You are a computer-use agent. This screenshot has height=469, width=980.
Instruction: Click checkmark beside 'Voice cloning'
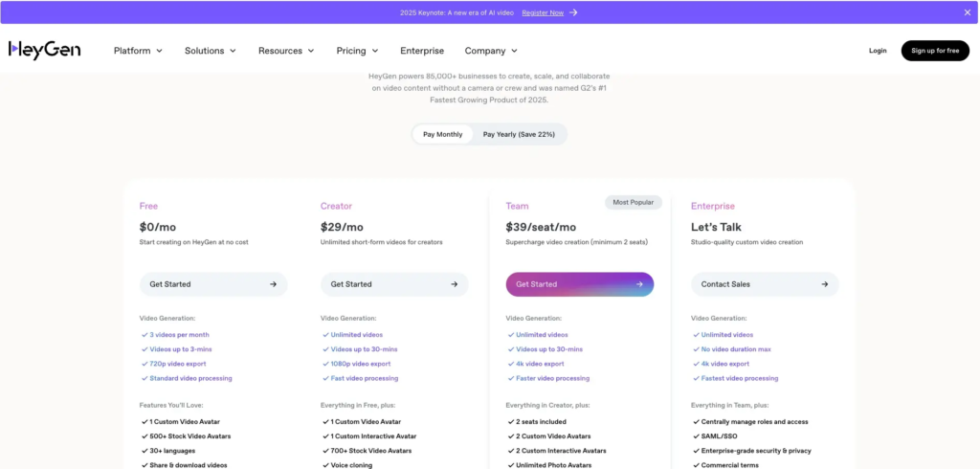point(325,464)
